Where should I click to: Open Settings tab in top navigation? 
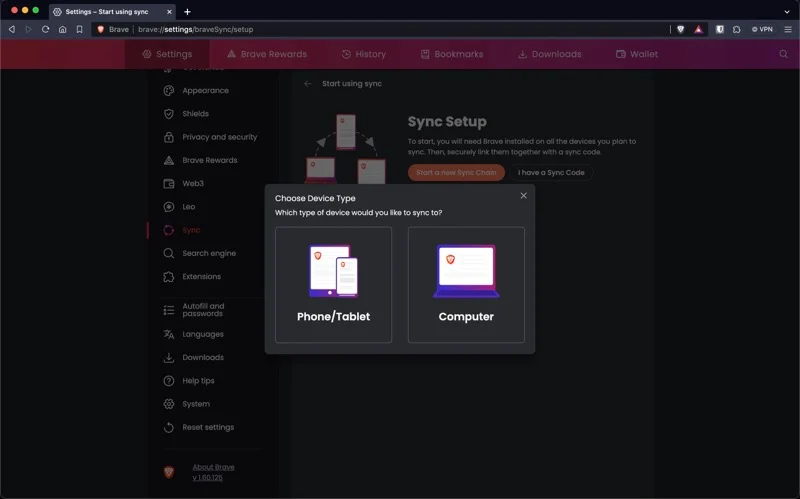click(167, 54)
